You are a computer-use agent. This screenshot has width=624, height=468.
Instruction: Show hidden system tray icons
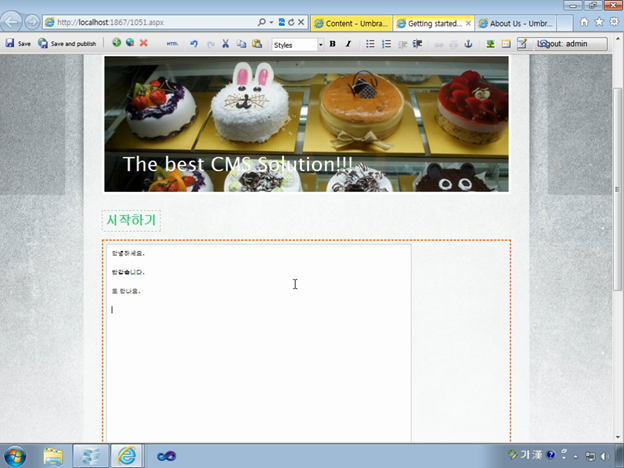[x=575, y=456]
